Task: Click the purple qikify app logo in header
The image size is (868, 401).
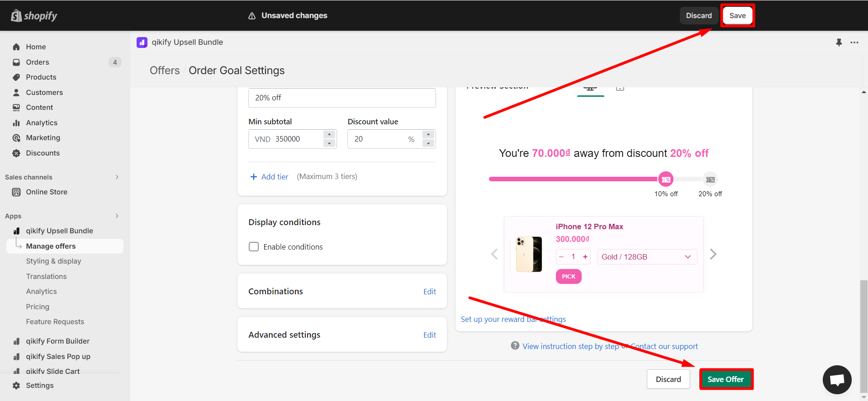Action: (142, 42)
